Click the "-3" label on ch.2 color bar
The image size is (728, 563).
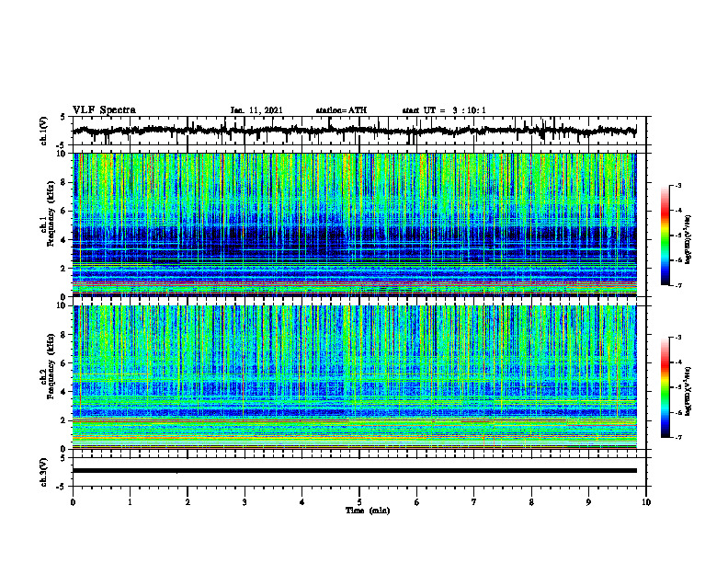pyautogui.click(x=677, y=338)
